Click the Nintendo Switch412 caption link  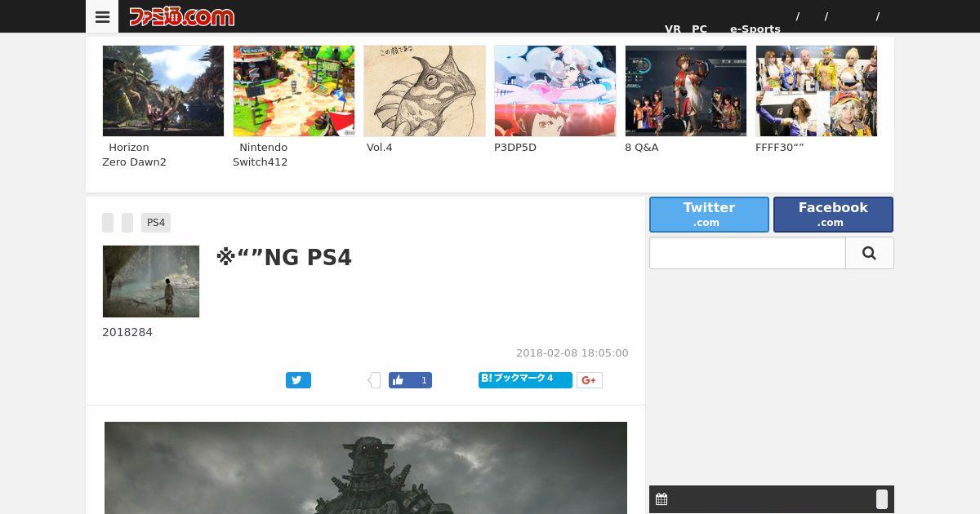261,155
